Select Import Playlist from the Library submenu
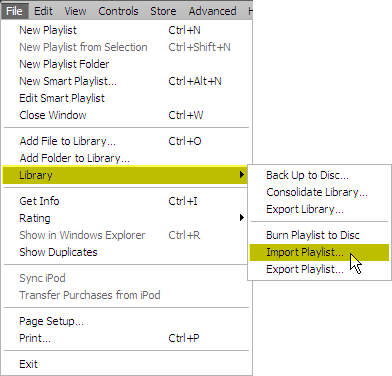392x376 pixels. pos(319,252)
